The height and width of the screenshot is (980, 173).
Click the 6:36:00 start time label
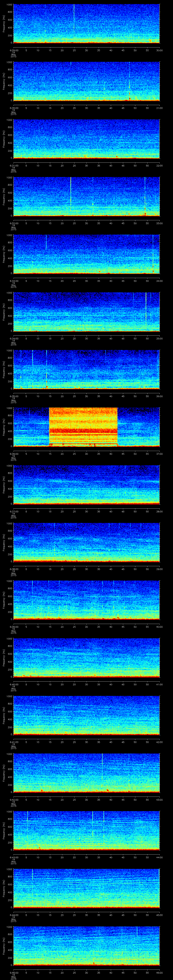(14, 454)
